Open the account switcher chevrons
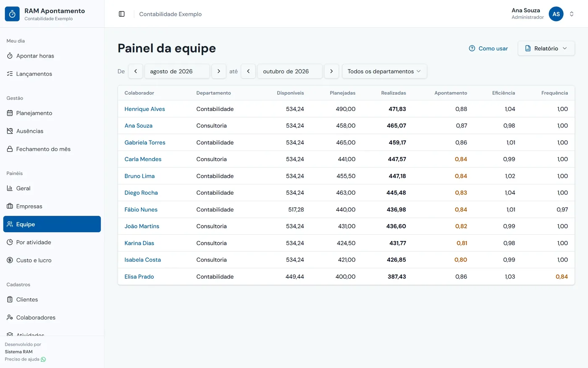Screen dimensions: 588x368 572,14
